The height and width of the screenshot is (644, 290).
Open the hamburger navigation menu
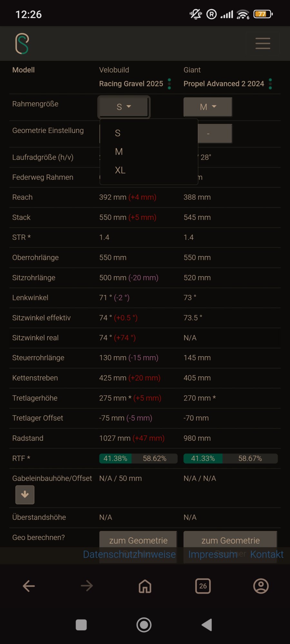click(263, 43)
